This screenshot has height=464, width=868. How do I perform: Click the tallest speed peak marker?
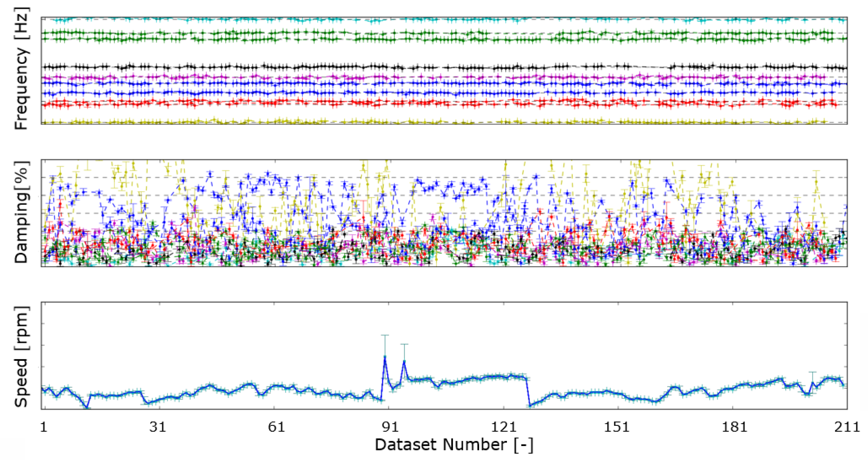385,357
